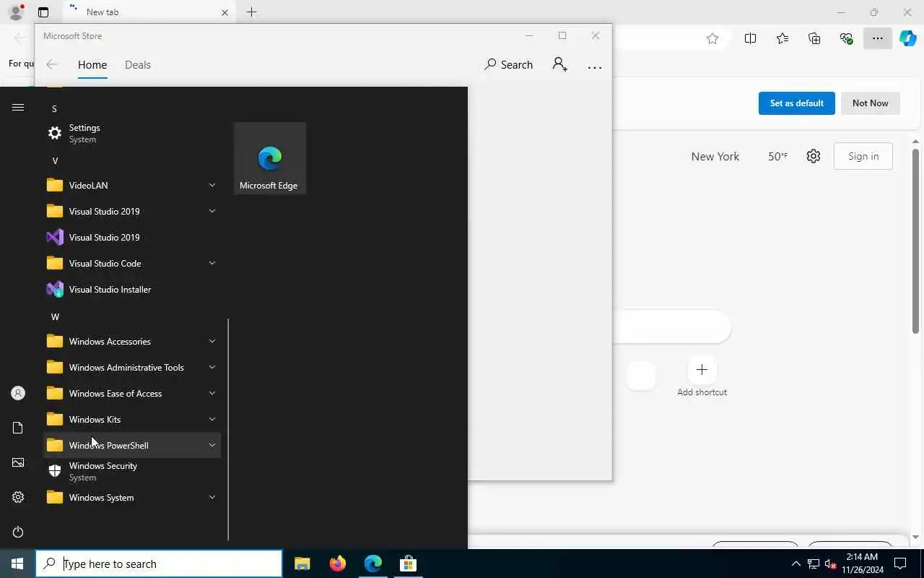Open Visual Studio Installer
Viewport: 924px width, 578px height.
coord(132,289)
